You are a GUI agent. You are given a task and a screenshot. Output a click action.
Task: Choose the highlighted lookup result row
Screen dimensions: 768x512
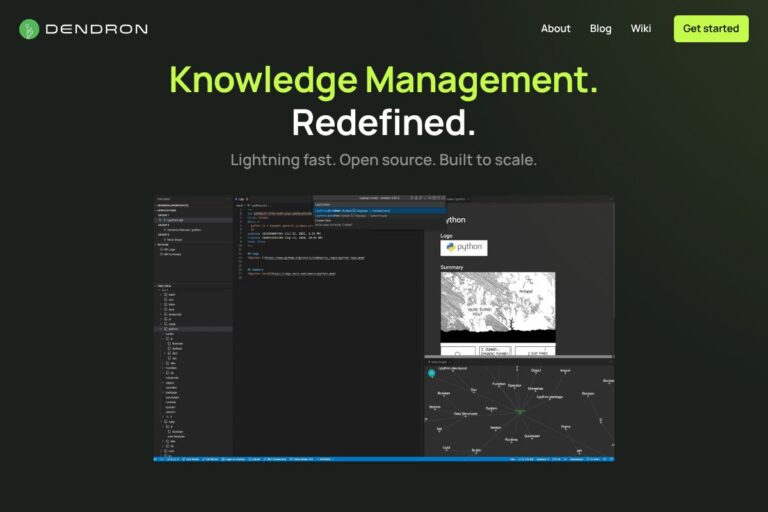tap(378, 210)
